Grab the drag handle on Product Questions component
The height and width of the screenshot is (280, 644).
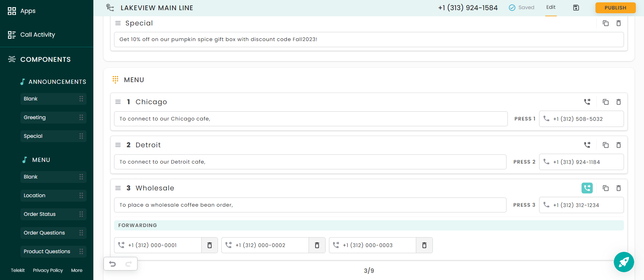(81, 251)
